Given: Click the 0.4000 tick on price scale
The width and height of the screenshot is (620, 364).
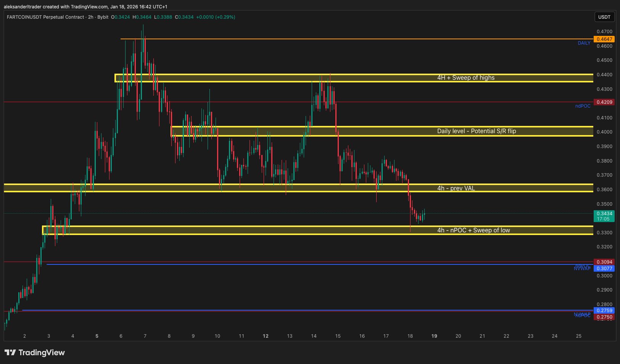Looking at the screenshot, I should coord(604,132).
